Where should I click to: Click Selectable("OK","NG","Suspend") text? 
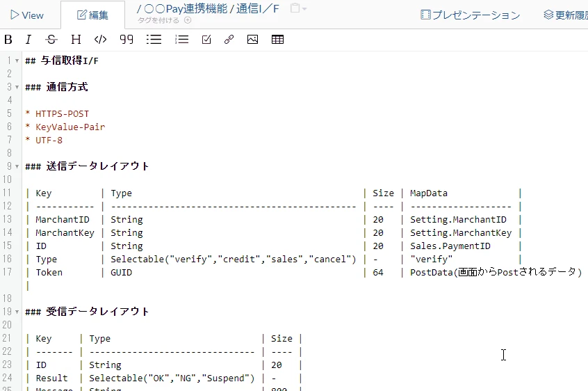point(172,378)
